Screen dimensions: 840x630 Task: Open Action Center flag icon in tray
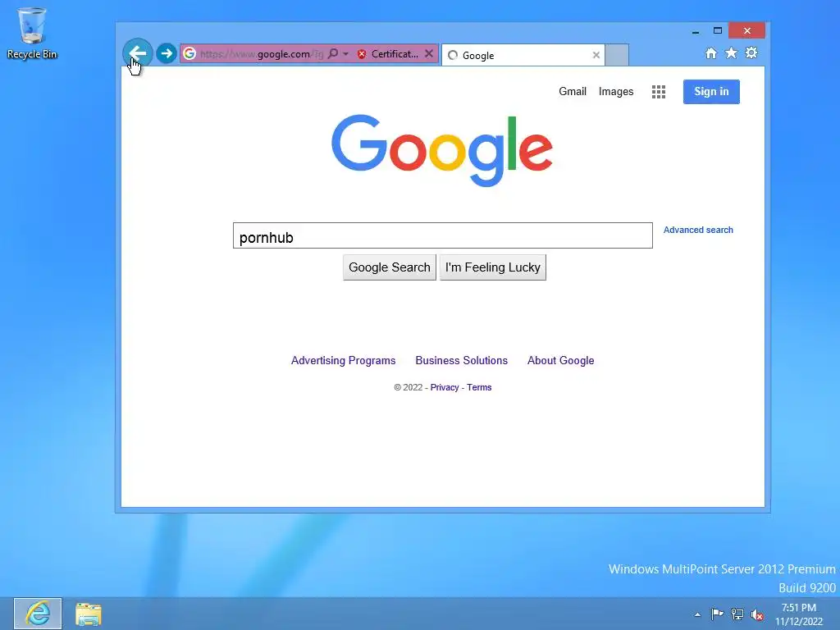pyautogui.click(x=717, y=614)
